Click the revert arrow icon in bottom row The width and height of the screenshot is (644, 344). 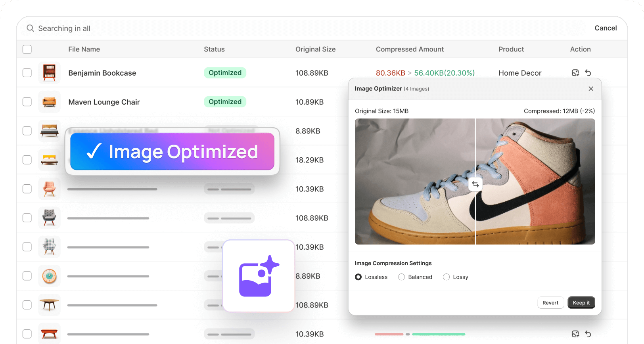tap(588, 334)
